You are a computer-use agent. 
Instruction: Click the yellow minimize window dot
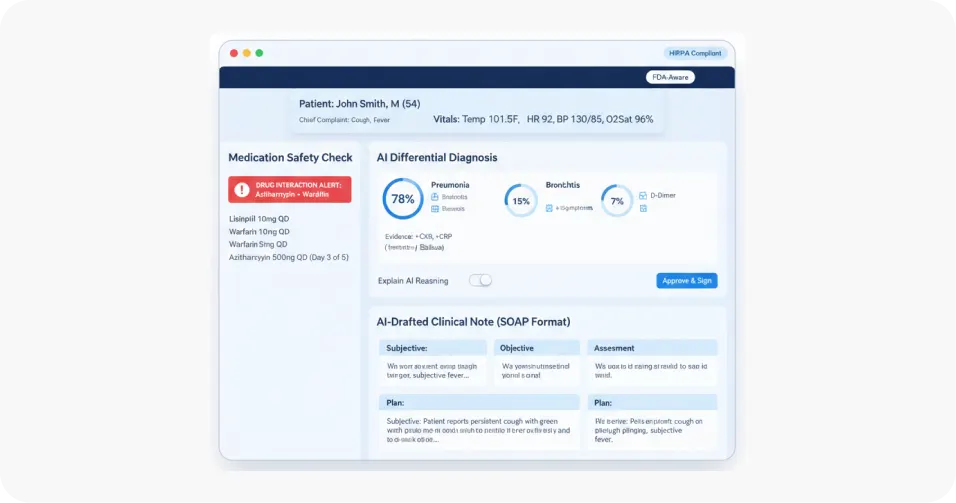pyautogui.click(x=246, y=53)
